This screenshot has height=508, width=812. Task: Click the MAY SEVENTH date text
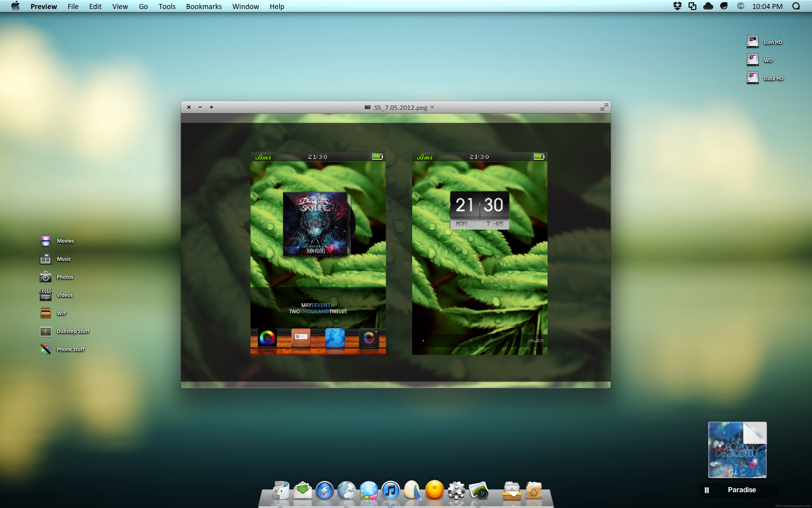coord(317,305)
